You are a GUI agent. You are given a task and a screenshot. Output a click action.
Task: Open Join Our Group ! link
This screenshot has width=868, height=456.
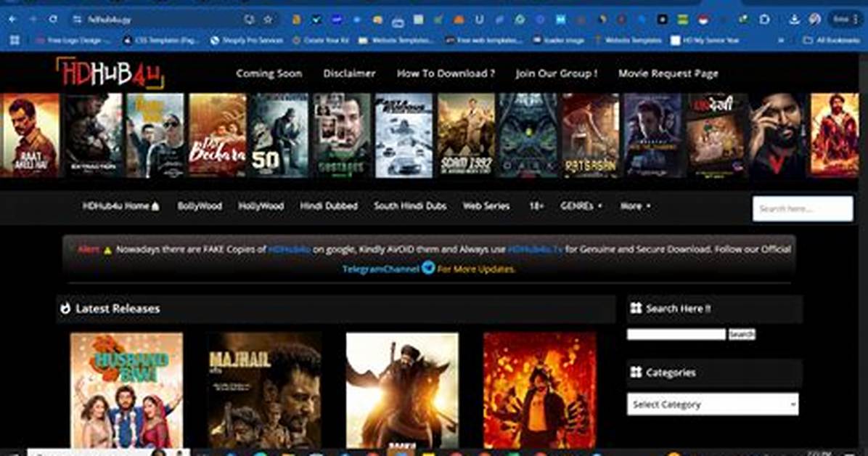click(x=557, y=73)
